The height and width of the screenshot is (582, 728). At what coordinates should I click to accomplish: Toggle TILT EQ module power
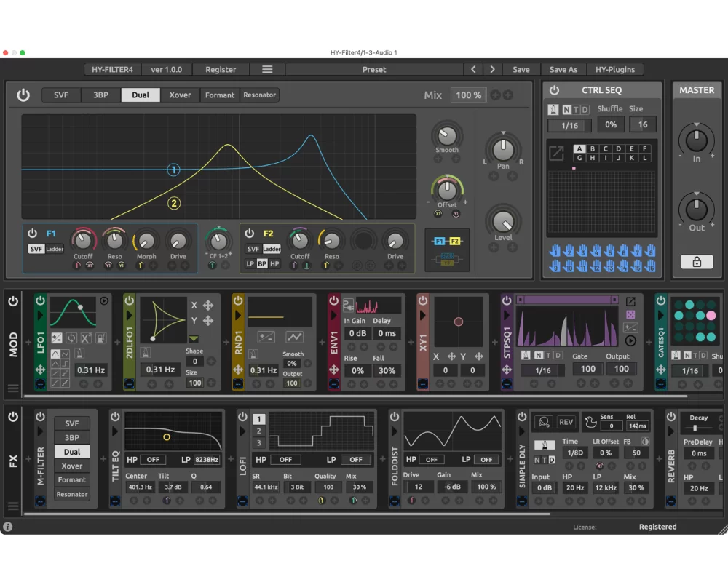click(x=115, y=416)
